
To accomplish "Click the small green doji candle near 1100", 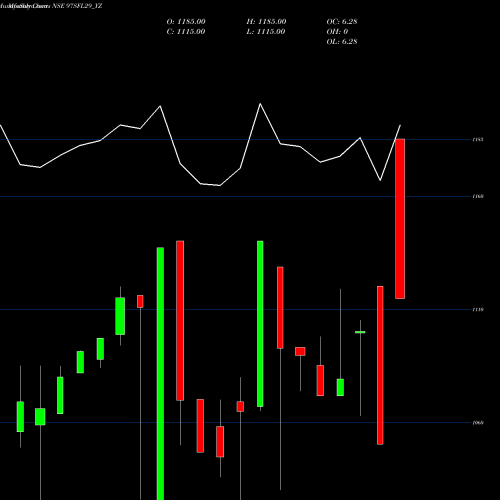I will 360,332.
